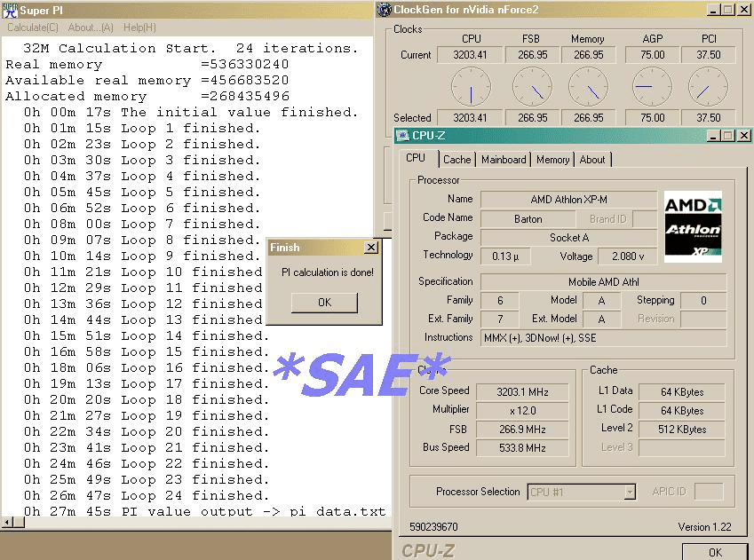
Task: Click the Current PCI value 37.50
Action: (x=709, y=55)
